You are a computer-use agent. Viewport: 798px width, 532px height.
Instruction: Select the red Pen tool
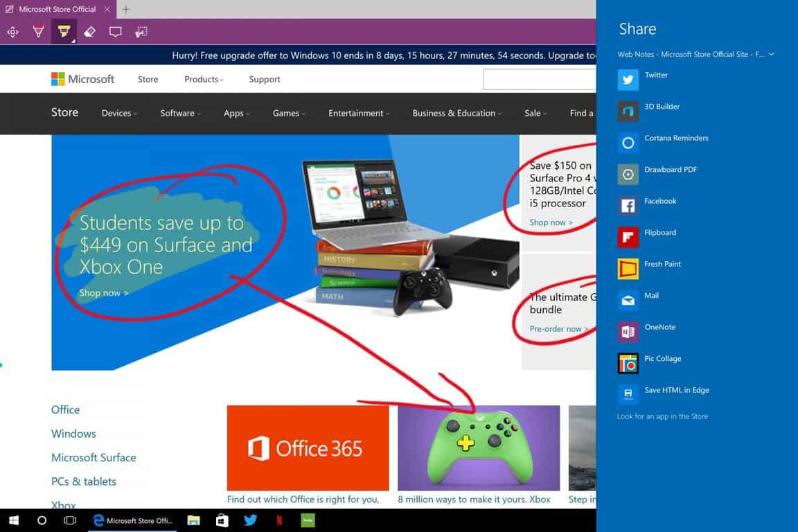coord(38,32)
